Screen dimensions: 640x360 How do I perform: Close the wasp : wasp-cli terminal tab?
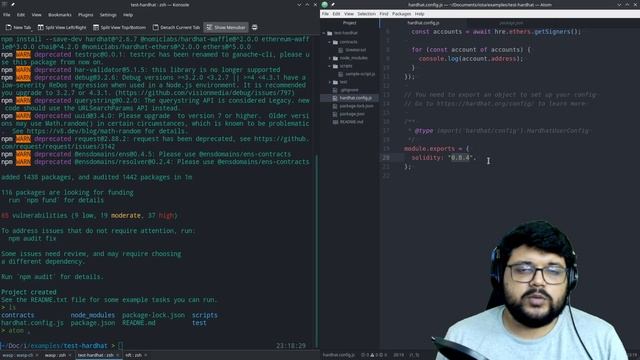click(37, 355)
